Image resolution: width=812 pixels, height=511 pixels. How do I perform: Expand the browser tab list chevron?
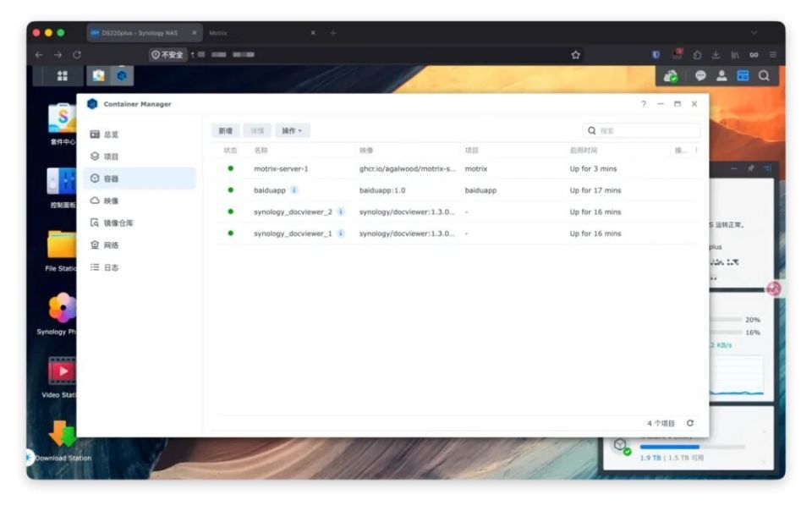click(754, 33)
